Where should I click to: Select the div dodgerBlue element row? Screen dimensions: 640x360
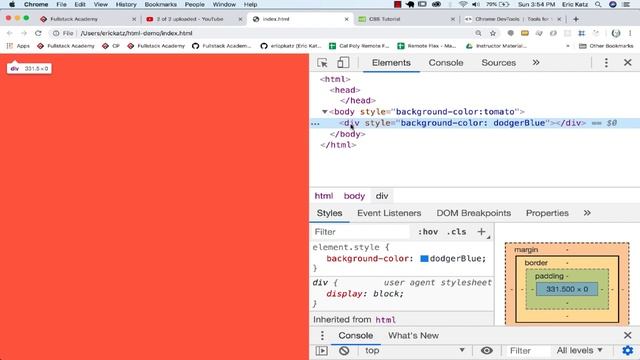tap(475, 123)
